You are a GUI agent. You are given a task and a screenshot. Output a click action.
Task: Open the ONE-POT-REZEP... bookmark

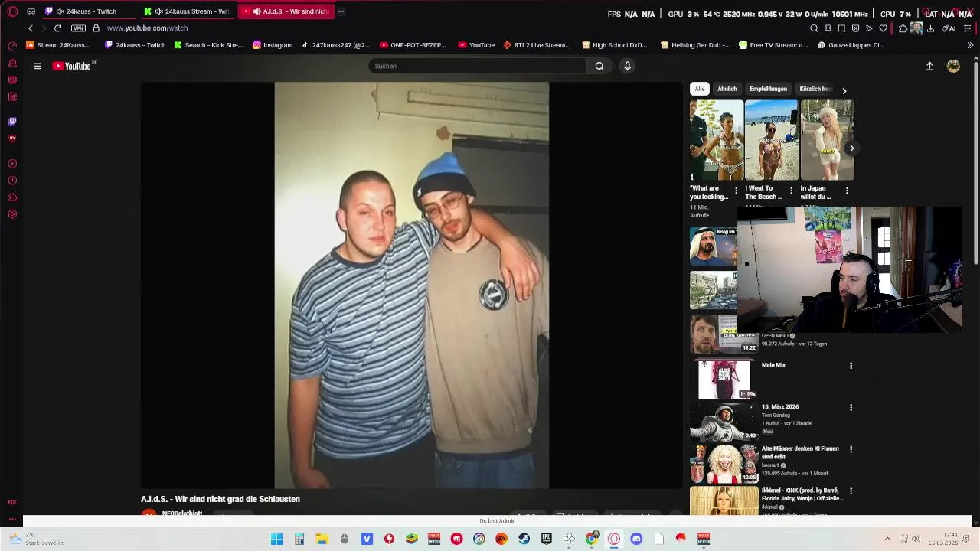413,45
